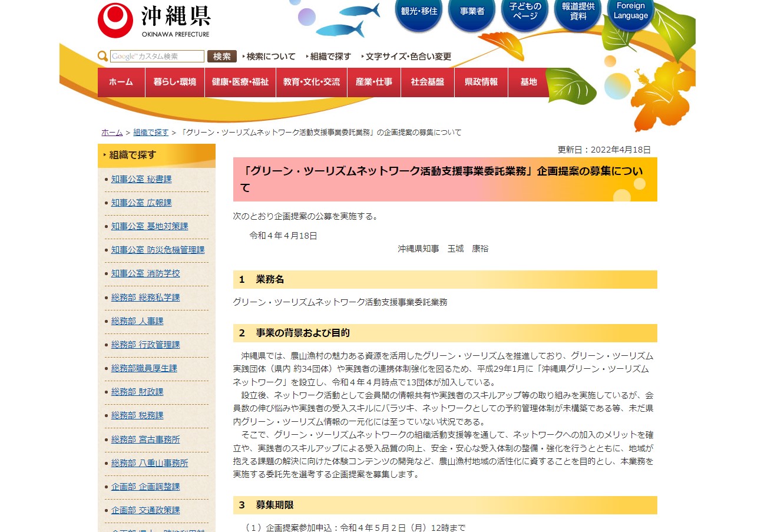This screenshot has height=532, width=761.
Task: Open the 観光・移住 circular icon
Action: (x=418, y=15)
